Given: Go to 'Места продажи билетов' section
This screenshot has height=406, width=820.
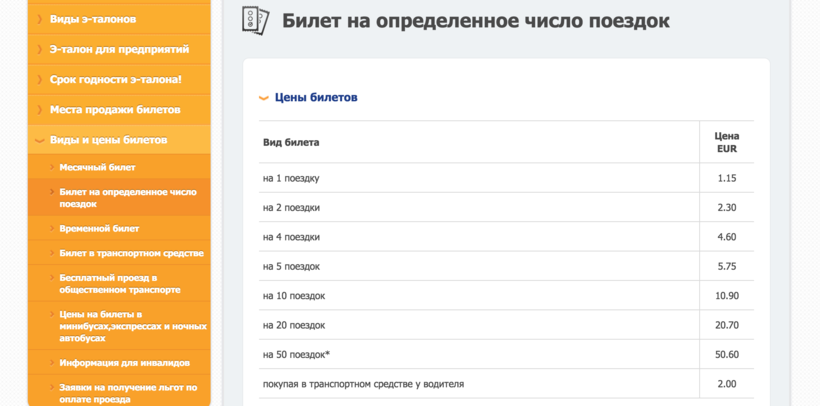Looking at the screenshot, I should coord(115,109).
